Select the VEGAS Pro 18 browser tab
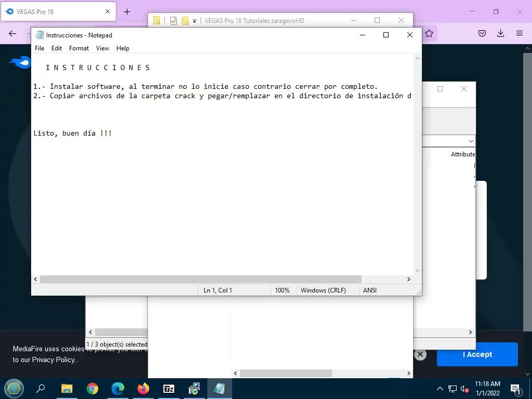Image resolution: width=532 pixels, height=399 pixels. click(58, 11)
